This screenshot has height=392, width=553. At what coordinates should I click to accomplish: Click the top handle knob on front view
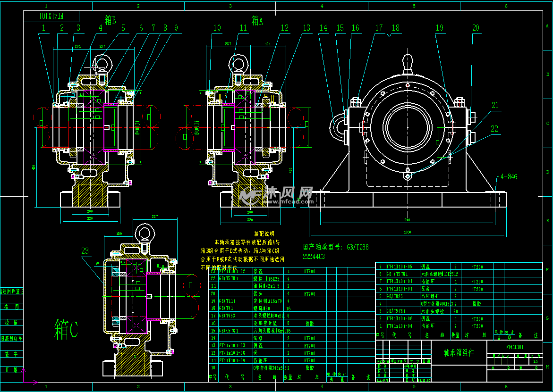407,64
